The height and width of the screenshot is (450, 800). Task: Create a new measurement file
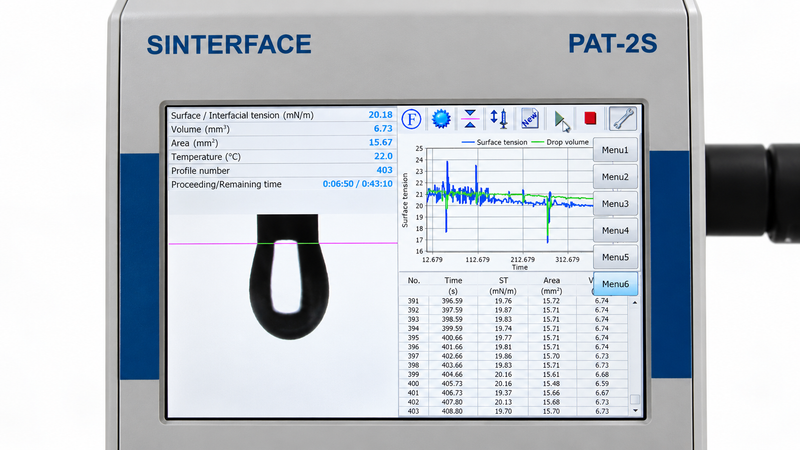[x=530, y=119]
